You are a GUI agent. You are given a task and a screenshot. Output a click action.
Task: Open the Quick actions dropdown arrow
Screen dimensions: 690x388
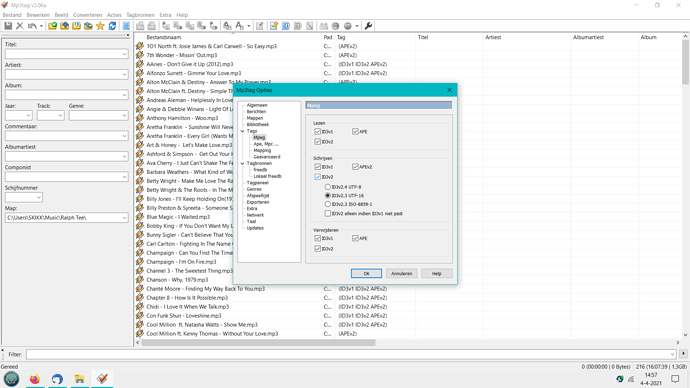click(x=249, y=26)
